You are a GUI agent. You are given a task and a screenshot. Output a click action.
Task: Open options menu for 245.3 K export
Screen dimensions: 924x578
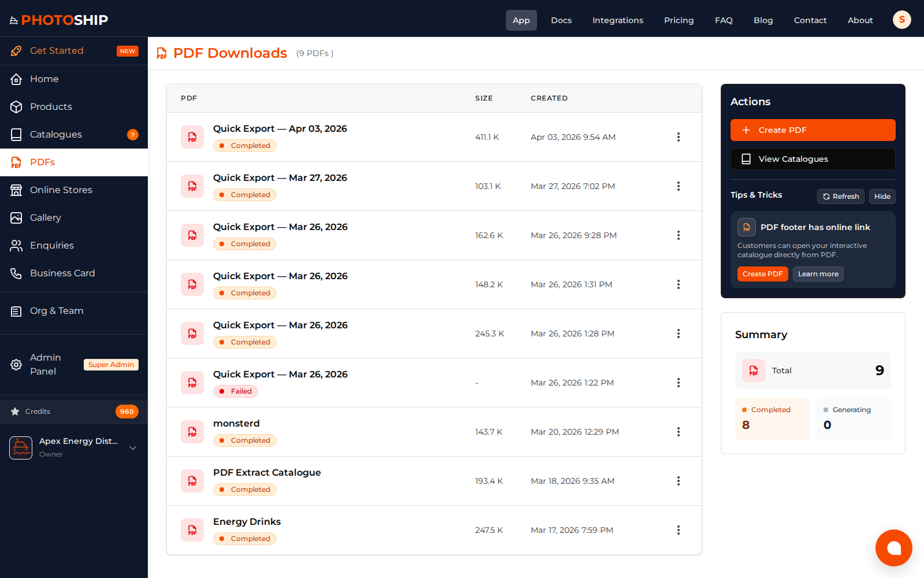click(x=679, y=334)
